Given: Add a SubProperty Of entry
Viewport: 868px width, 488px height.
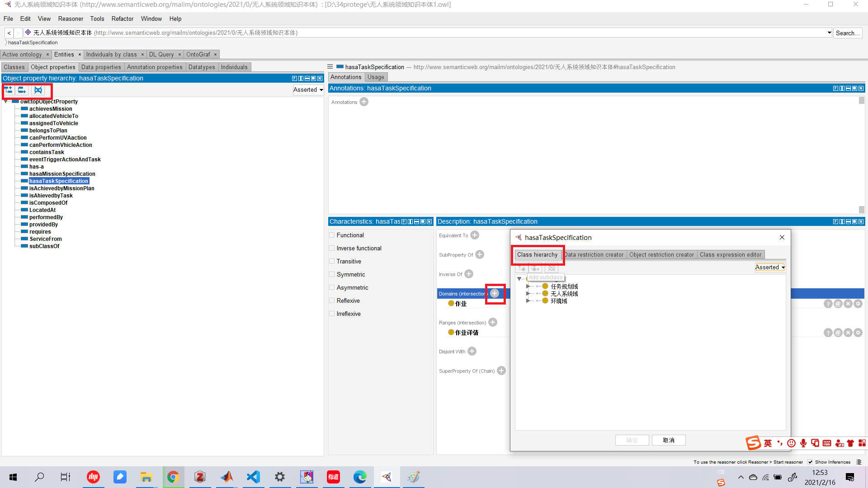Looking at the screenshot, I should click(x=480, y=255).
